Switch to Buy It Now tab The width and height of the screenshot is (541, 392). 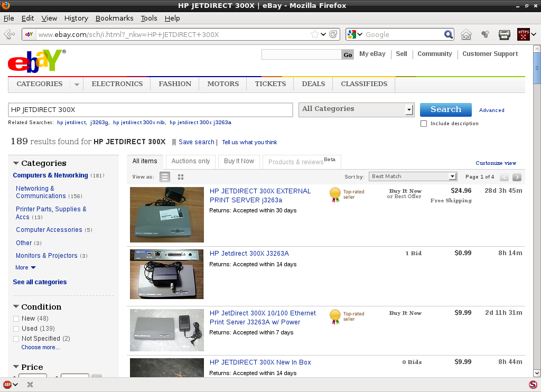pyautogui.click(x=239, y=161)
